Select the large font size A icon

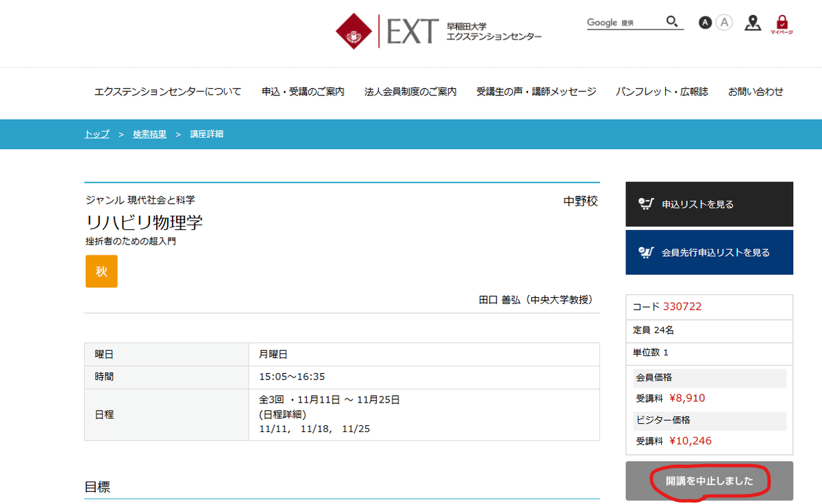coord(724,23)
